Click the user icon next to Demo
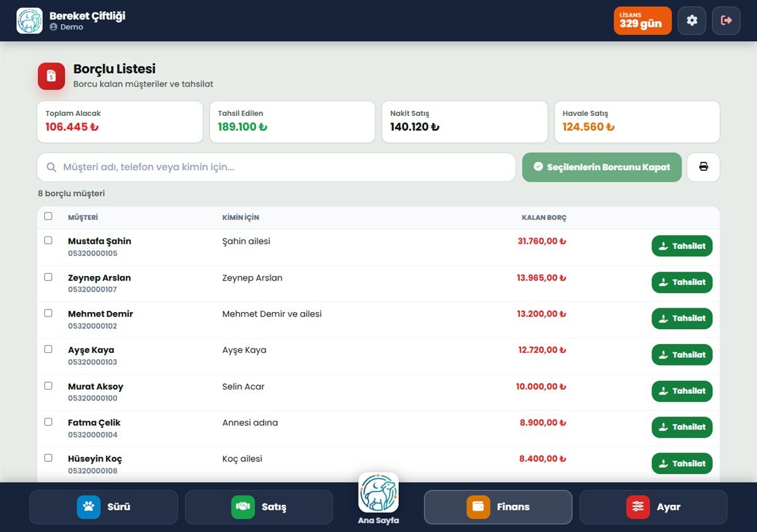757x532 pixels. (x=54, y=27)
